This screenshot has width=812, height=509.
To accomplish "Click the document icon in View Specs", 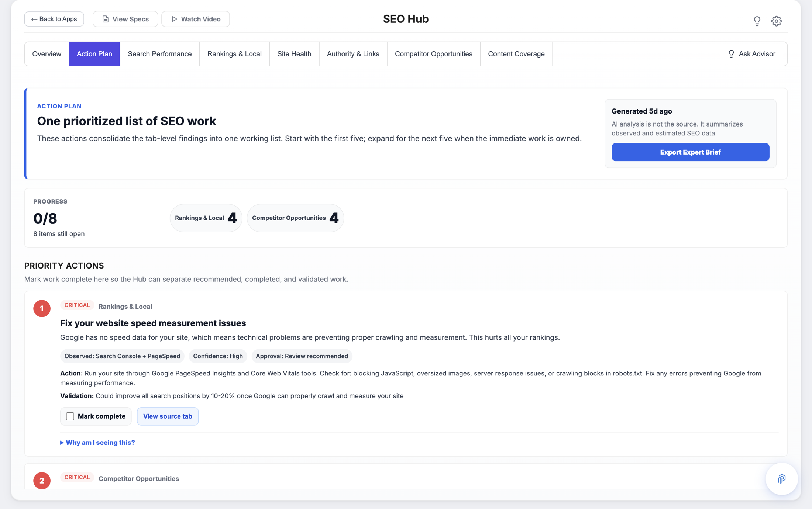I will click(106, 19).
